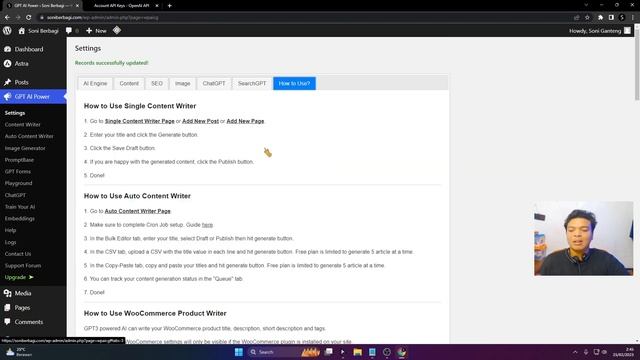Switch to the SEO tab
This screenshot has height=360, width=640.
point(157,83)
